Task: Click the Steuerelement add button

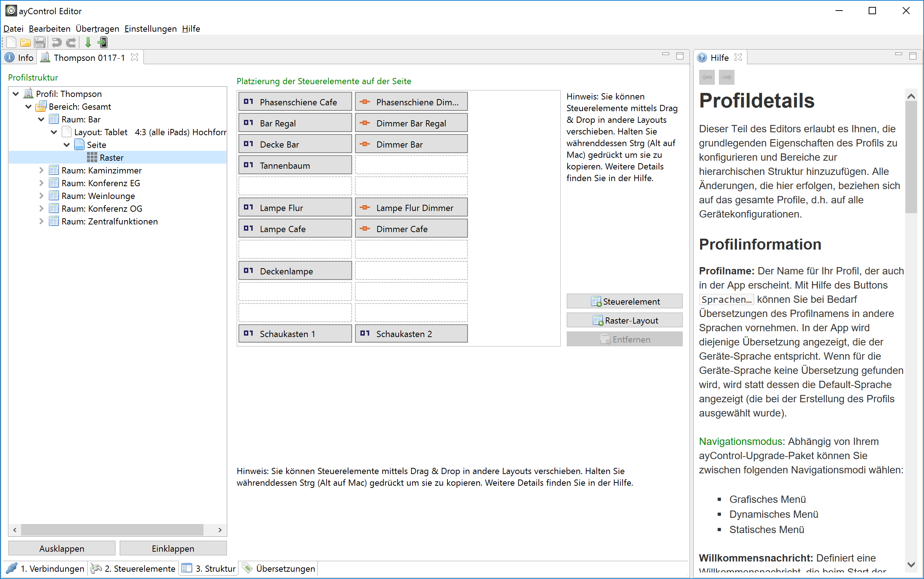Action: (x=624, y=301)
